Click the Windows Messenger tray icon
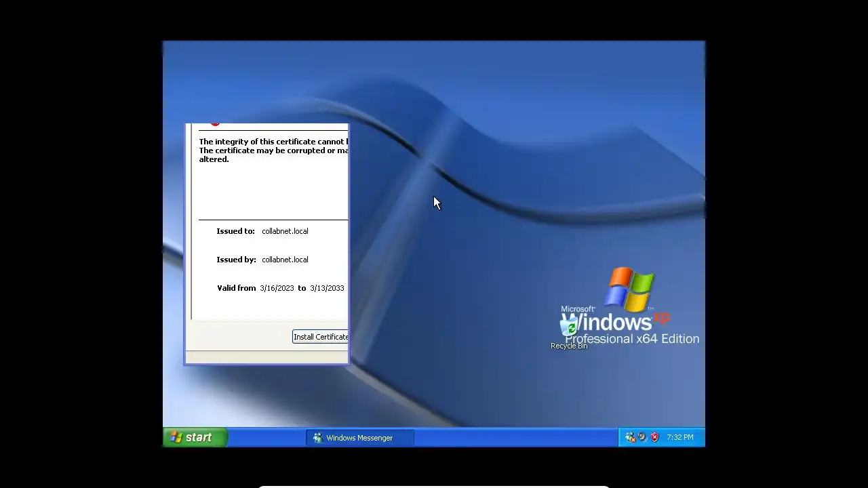The height and width of the screenshot is (488, 868). click(x=630, y=437)
